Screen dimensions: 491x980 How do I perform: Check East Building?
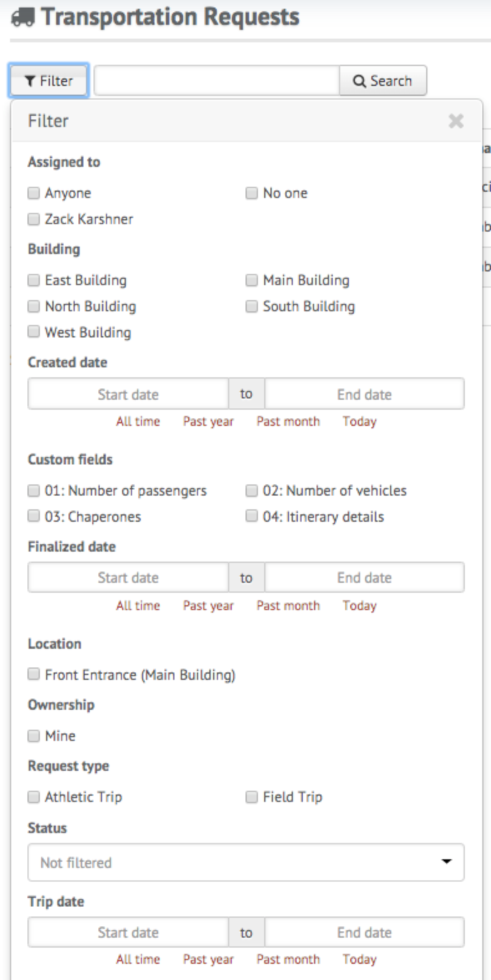click(34, 280)
